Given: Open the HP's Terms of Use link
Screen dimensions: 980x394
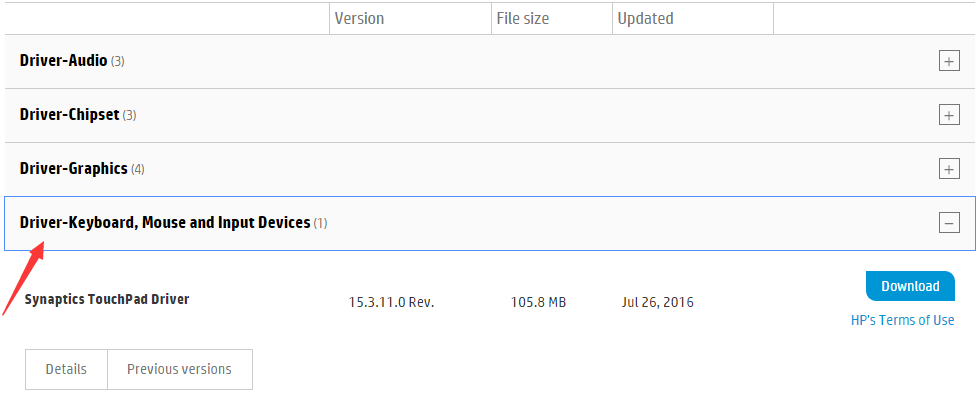Looking at the screenshot, I should (902, 320).
